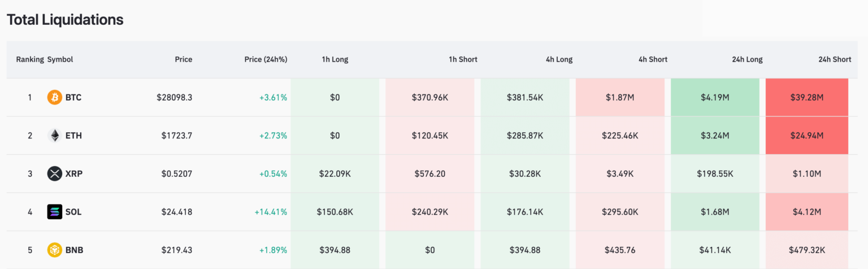Sort by Price column header

click(x=183, y=59)
